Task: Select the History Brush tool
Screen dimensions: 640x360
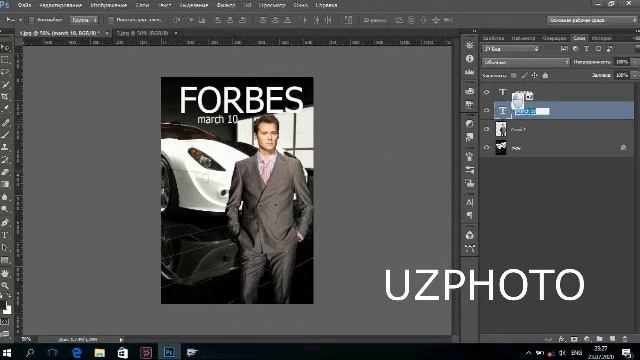Action: pos(5,160)
